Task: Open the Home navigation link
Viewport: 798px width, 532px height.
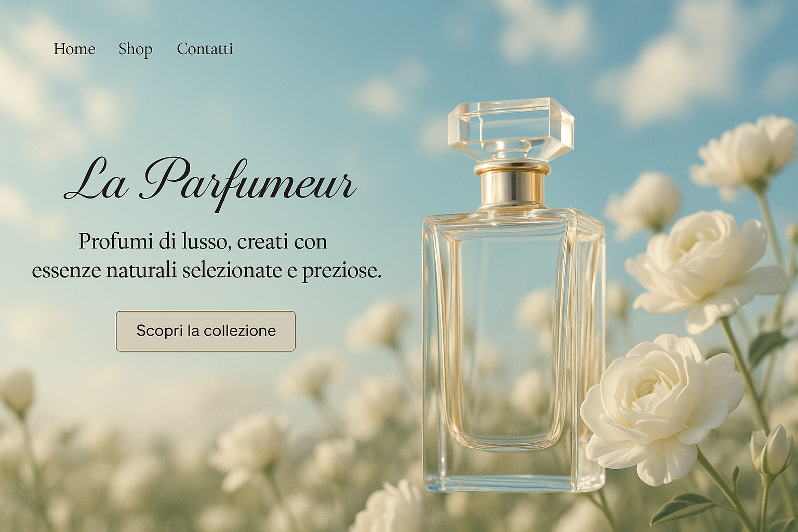Action: [x=74, y=49]
